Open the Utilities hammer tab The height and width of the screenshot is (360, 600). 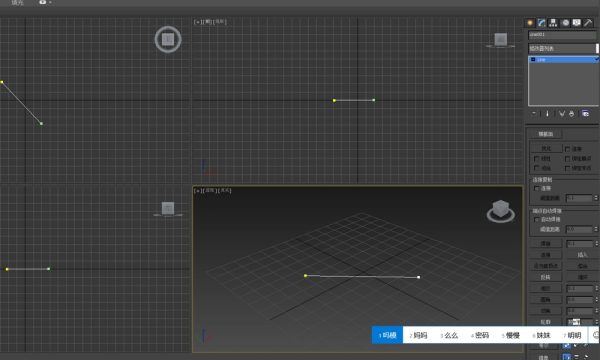point(588,23)
